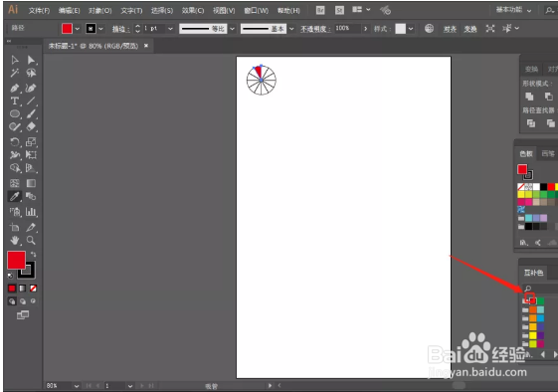Open variable width profile dropdown

pos(232,29)
